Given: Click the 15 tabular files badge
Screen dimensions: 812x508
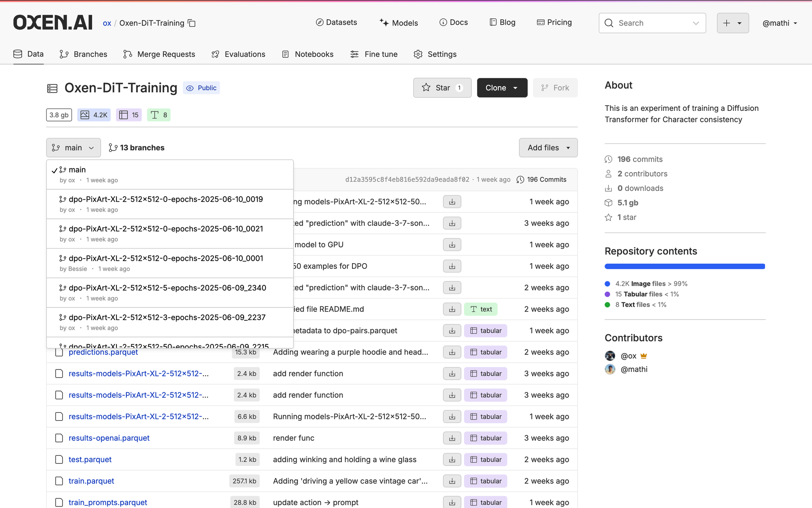Looking at the screenshot, I should 129,115.
